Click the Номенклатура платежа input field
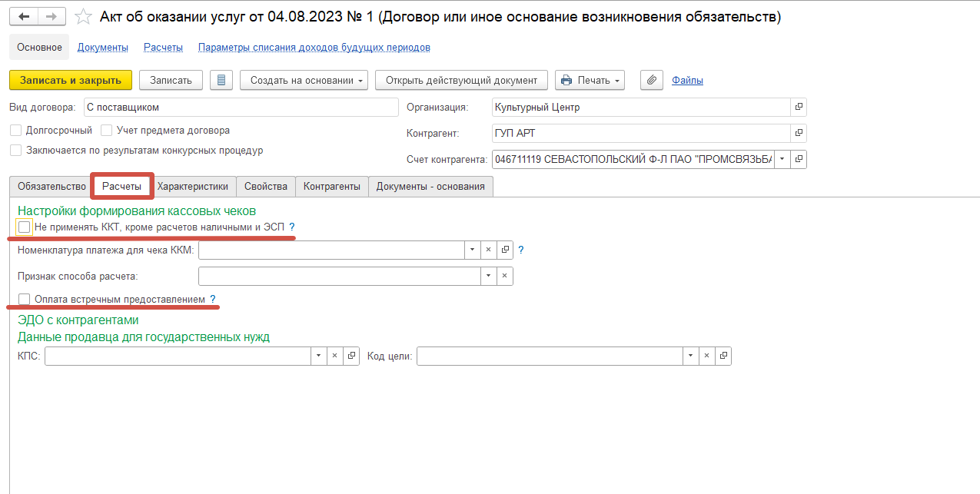 pyautogui.click(x=331, y=250)
